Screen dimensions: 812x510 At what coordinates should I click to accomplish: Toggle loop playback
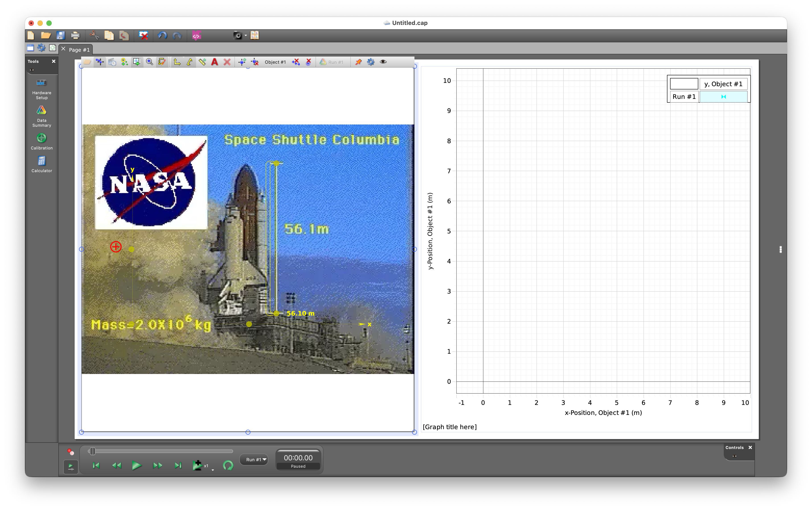tap(228, 465)
